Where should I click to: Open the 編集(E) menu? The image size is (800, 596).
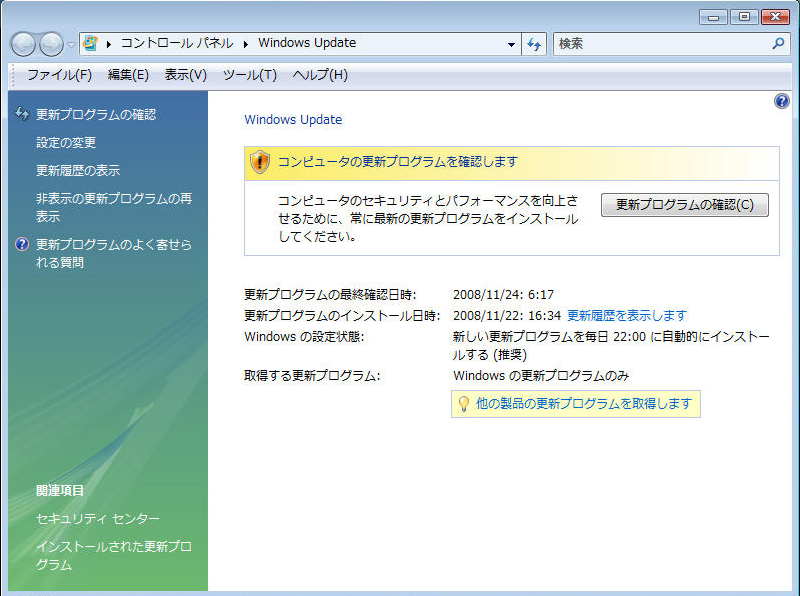[x=128, y=75]
